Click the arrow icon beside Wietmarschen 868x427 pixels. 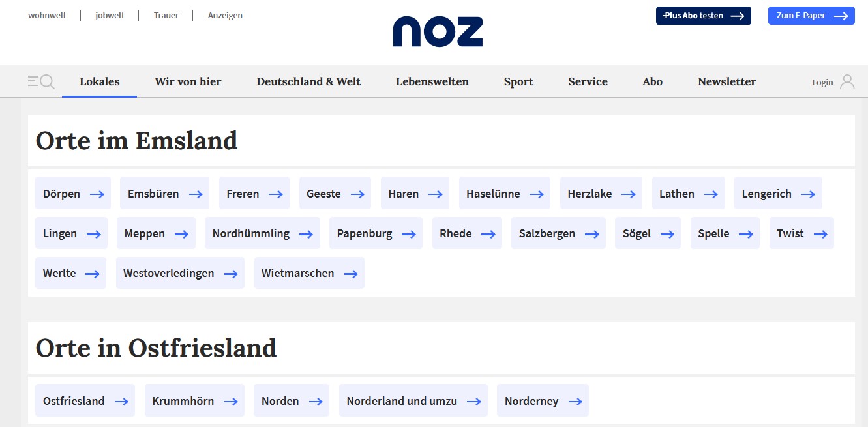click(351, 274)
